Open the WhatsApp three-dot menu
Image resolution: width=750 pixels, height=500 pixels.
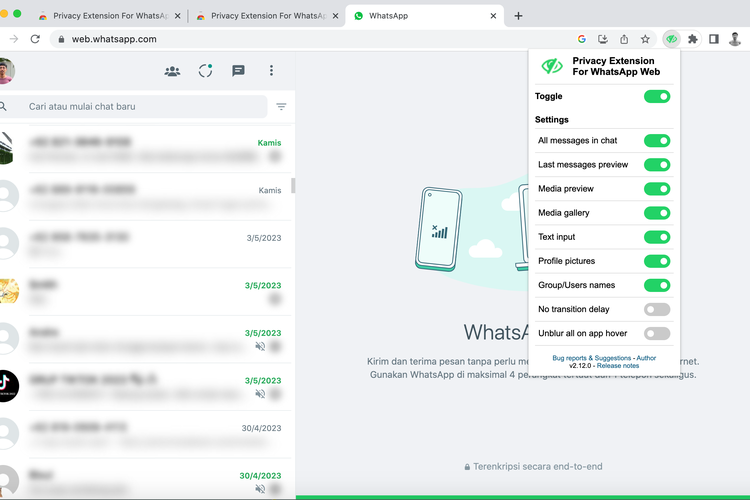pyautogui.click(x=271, y=71)
